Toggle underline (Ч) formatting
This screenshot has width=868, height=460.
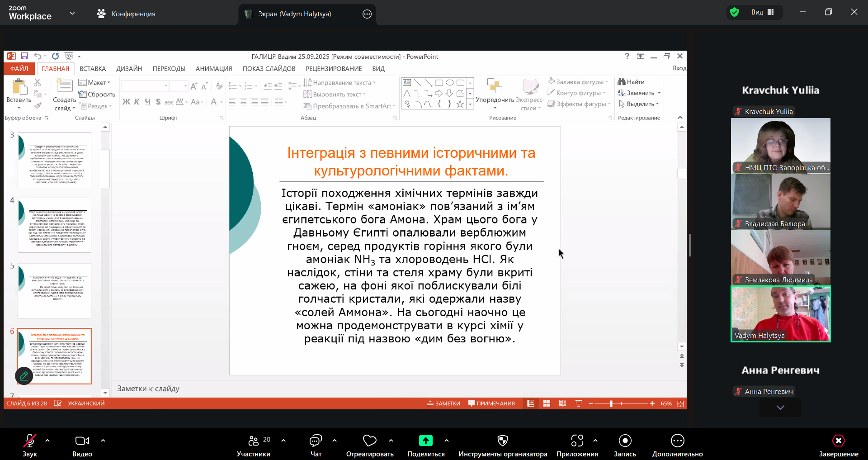click(147, 102)
